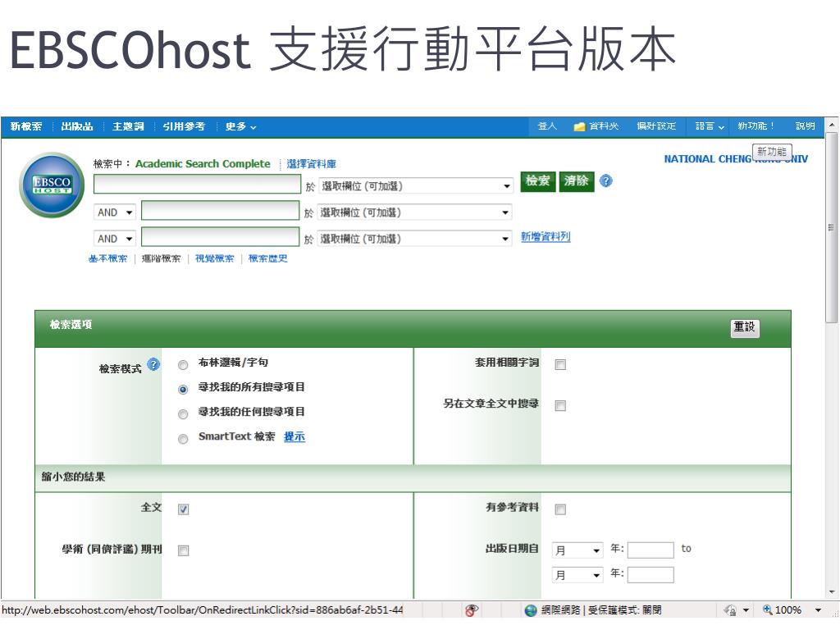The image size is (840, 630).
Task: Enable references available checkbox
Action: (x=560, y=509)
